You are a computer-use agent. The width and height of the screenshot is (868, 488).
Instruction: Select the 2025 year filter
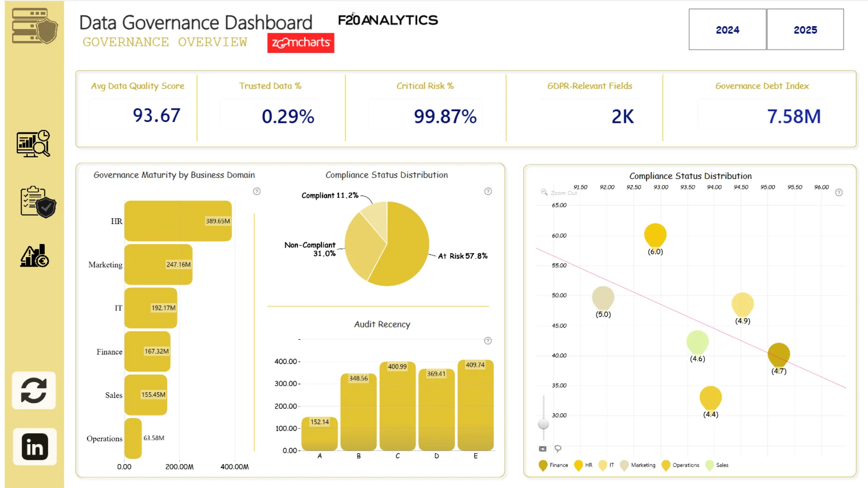click(x=805, y=30)
